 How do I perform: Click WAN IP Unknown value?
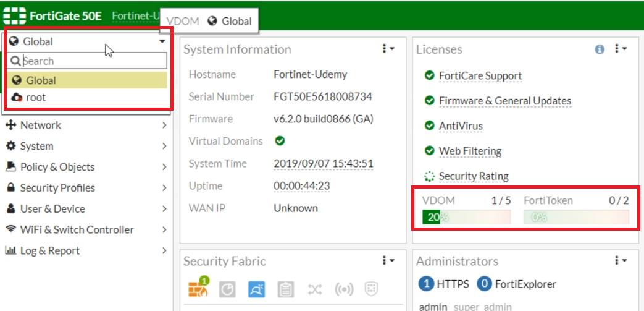296,208
